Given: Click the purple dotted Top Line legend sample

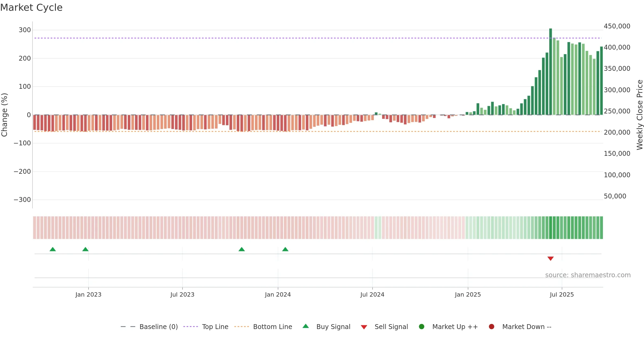Looking at the screenshot, I should click(191, 327).
